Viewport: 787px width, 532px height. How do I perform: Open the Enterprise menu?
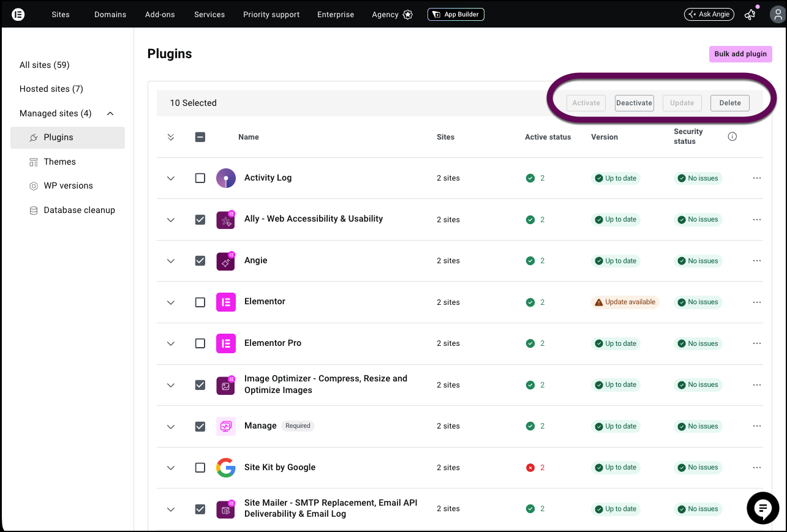tap(336, 15)
